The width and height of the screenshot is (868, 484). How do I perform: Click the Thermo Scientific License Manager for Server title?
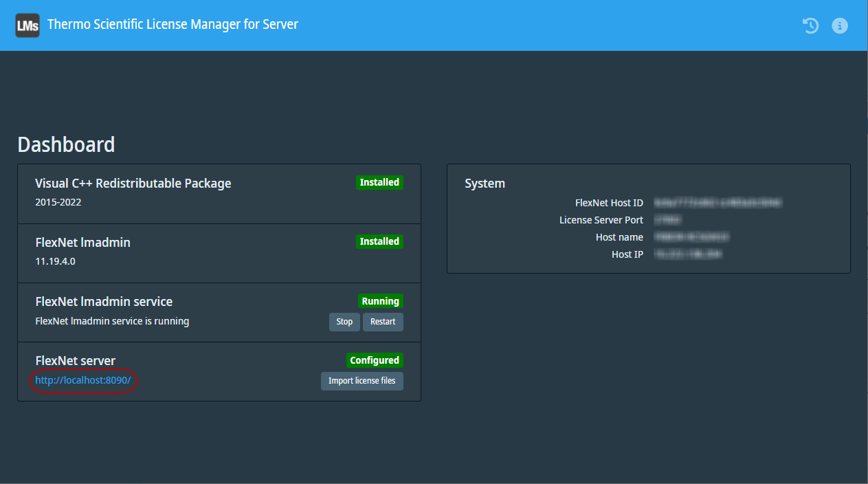click(x=173, y=25)
